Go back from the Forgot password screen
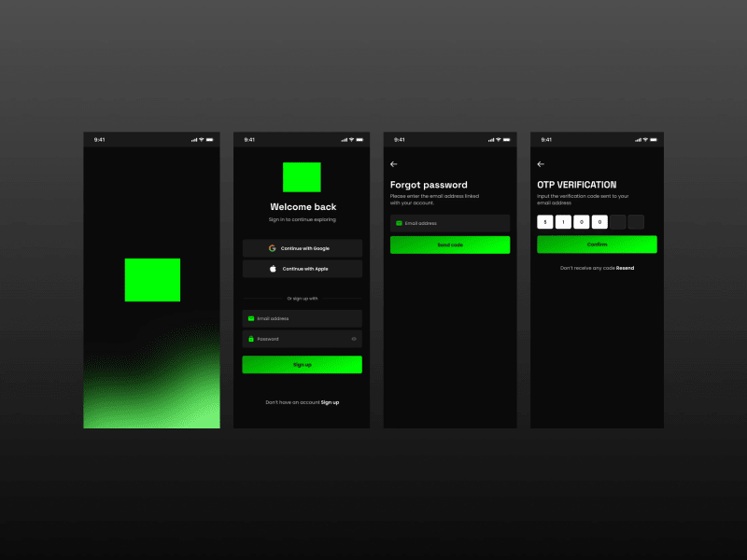747x560 pixels. pyautogui.click(x=393, y=164)
